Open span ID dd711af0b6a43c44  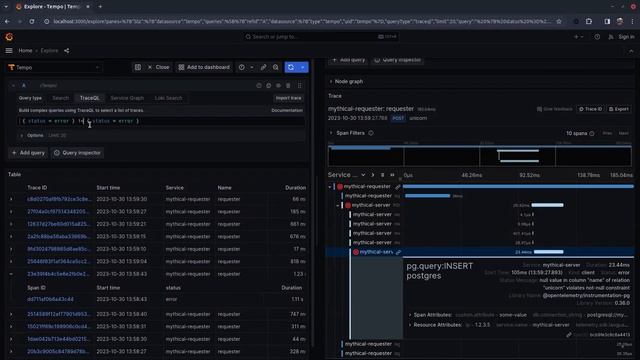pos(50,299)
